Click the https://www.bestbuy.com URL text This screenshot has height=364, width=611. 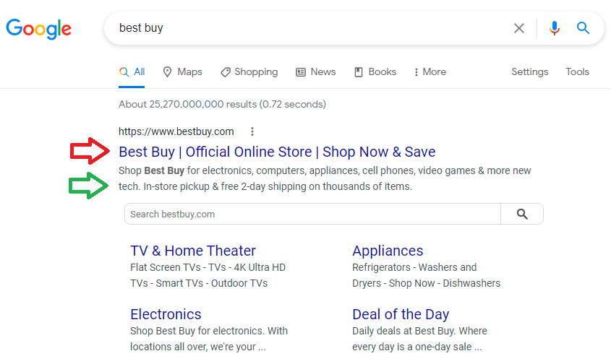[x=176, y=131]
